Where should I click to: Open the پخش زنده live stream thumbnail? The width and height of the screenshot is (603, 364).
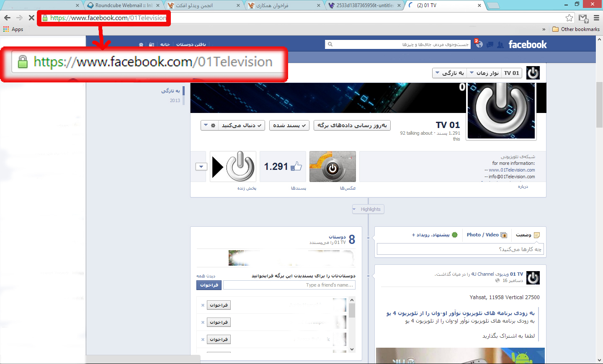pyautogui.click(x=233, y=167)
